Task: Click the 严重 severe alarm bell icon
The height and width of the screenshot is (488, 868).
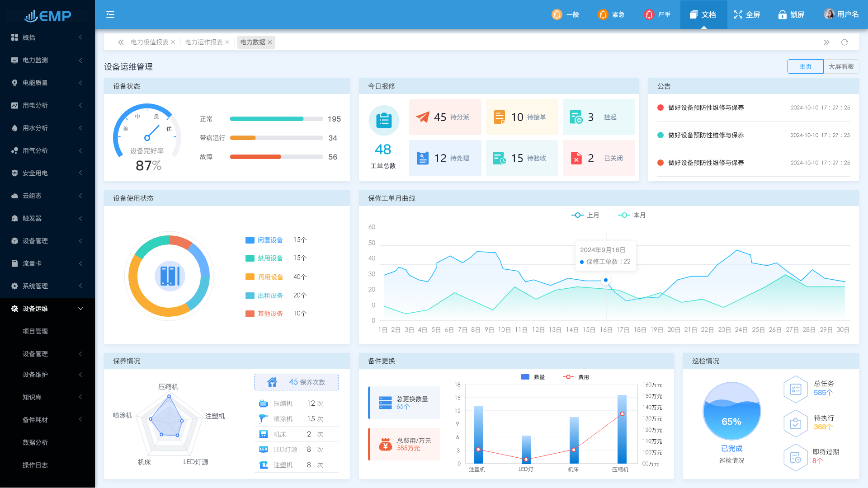Action: 649,14
